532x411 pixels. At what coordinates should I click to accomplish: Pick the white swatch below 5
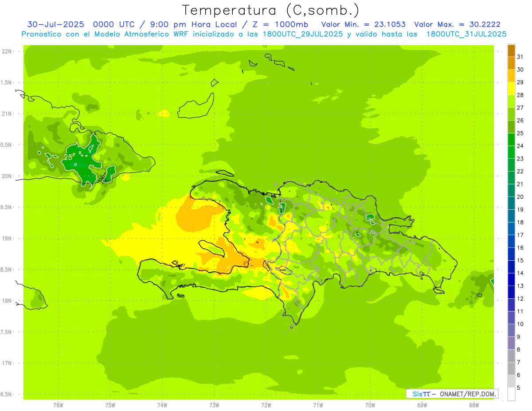[511, 394]
